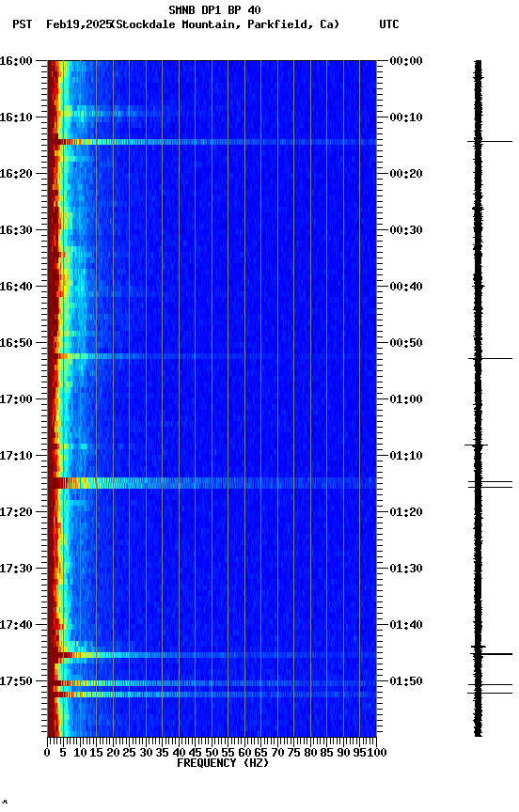Click the 00:30 UTC time label
Screen dimensions: 519x812
406,230
